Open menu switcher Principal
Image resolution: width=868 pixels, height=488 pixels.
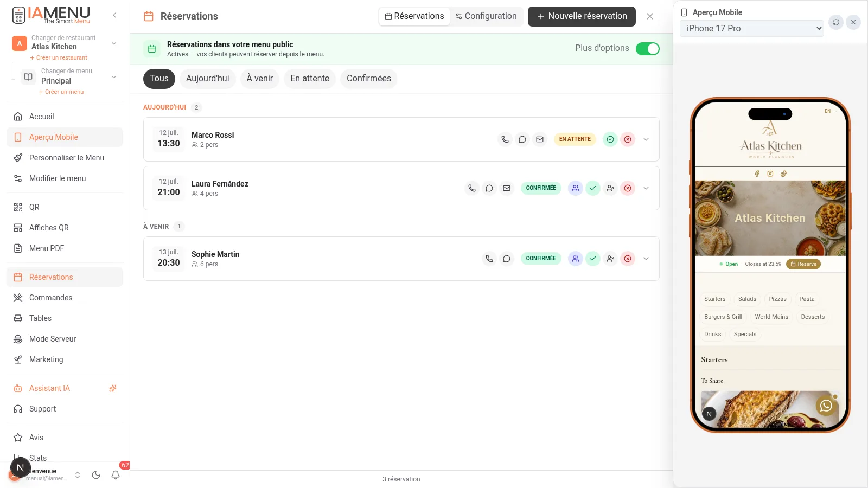click(69, 76)
